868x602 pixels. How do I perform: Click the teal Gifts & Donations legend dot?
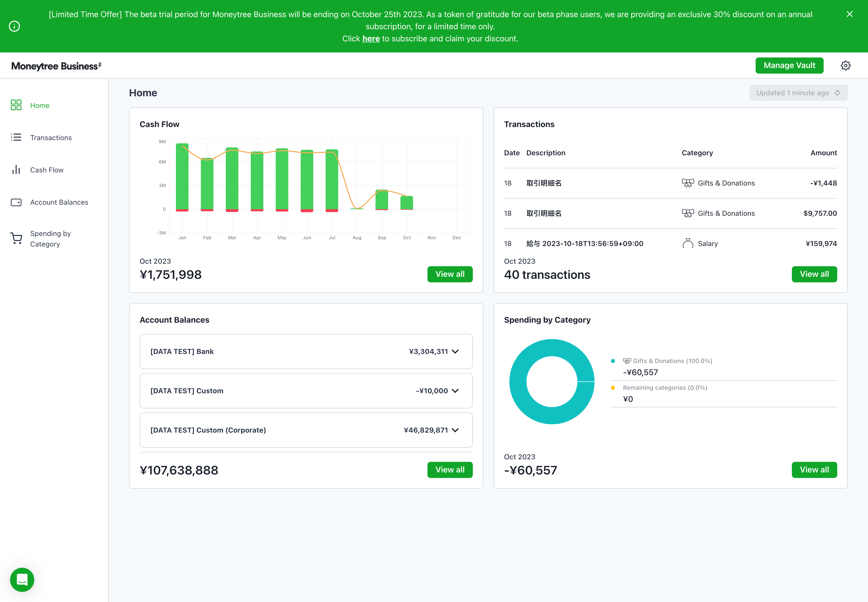pyautogui.click(x=613, y=361)
